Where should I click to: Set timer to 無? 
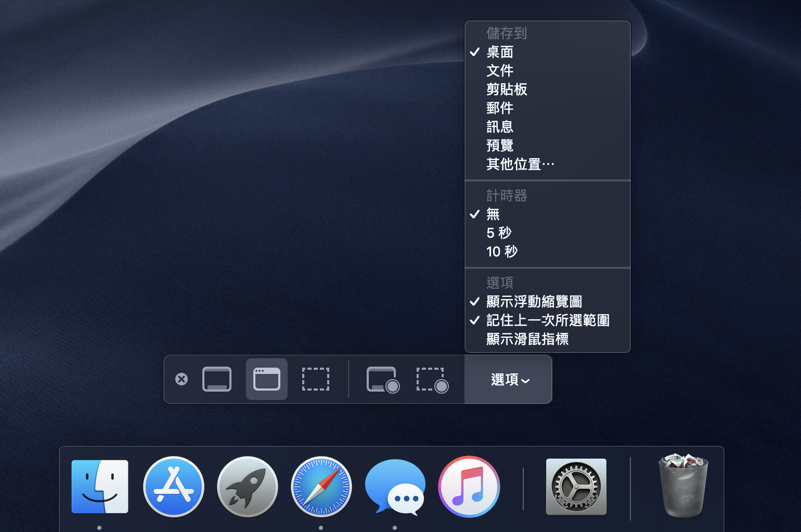coord(548,214)
